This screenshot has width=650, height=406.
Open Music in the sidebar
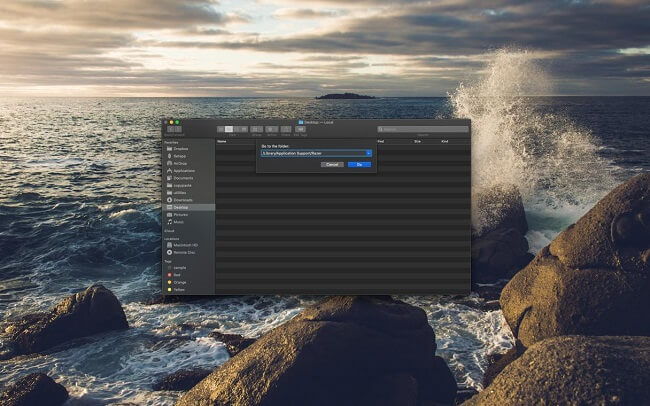coord(178,222)
